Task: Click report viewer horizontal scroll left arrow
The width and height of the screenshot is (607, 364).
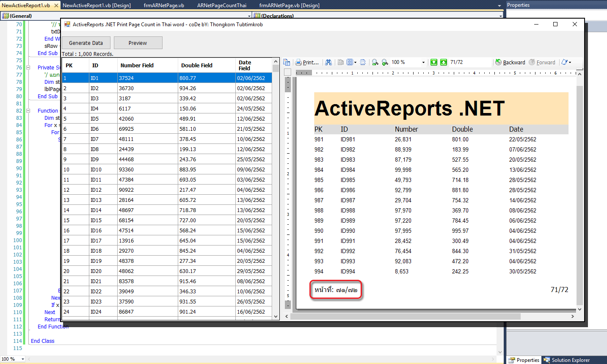Action: (x=287, y=316)
